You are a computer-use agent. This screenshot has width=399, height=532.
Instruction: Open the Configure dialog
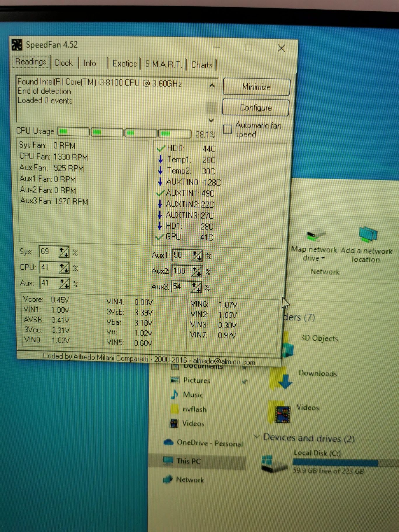256,108
